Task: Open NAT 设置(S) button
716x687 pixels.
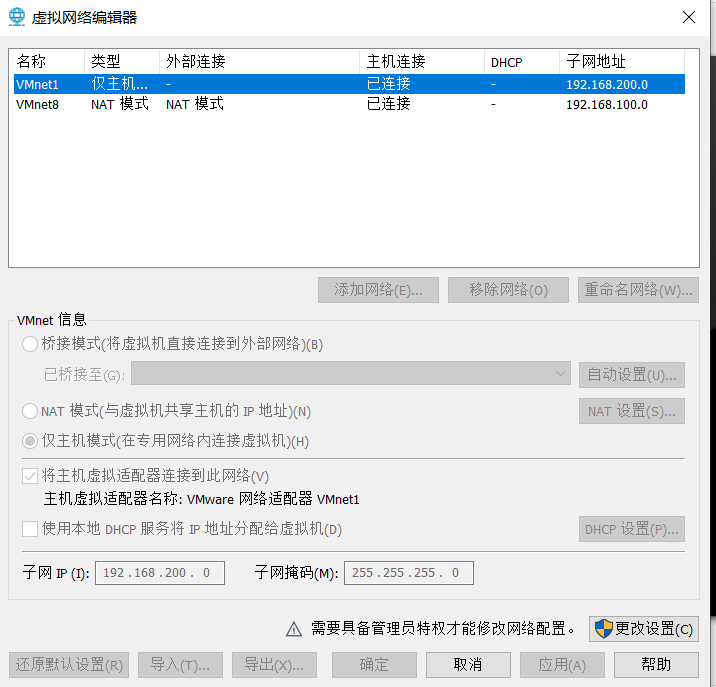Action: pyautogui.click(x=632, y=411)
